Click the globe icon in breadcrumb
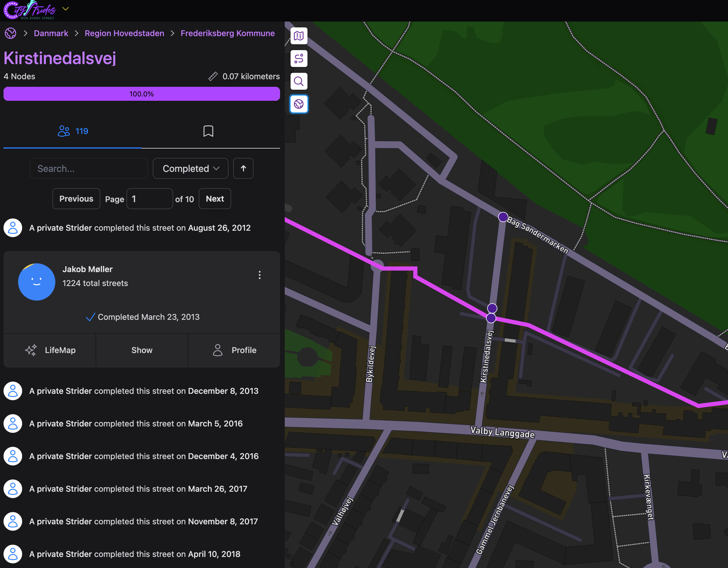The height and width of the screenshot is (568, 728). tap(11, 33)
